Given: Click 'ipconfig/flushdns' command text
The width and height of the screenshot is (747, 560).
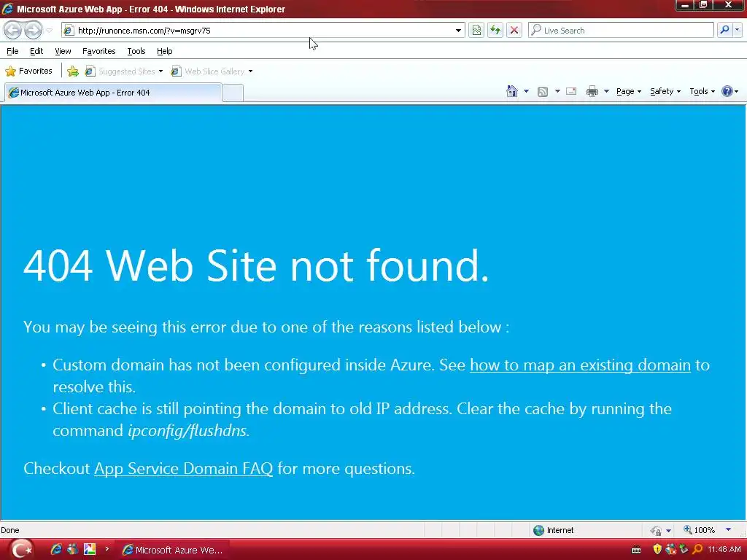Looking at the screenshot, I should [187, 430].
